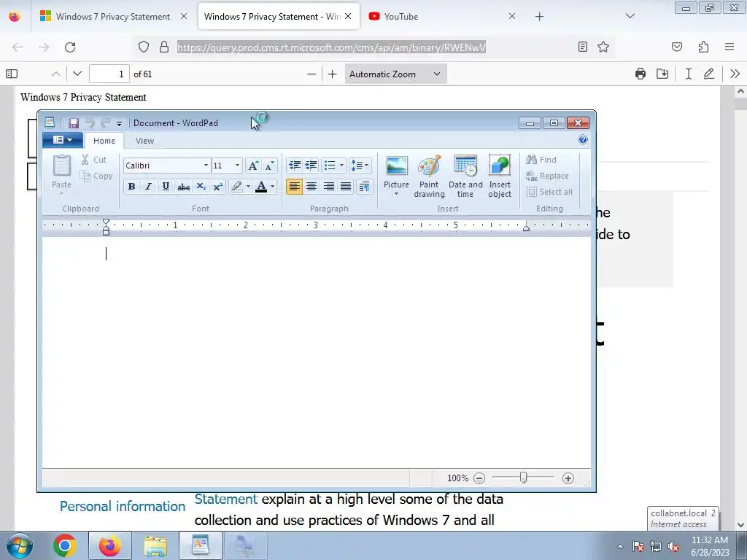Toggle Bold formatting
The height and width of the screenshot is (560, 747).
(x=131, y=186)
